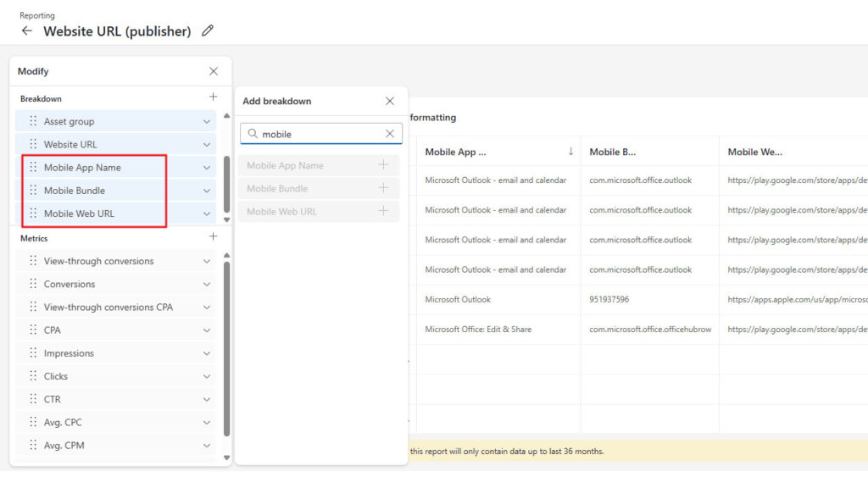Click the Reporting breadcrumb text
This screenshot has width=868, height=488.
pos(37,15)
